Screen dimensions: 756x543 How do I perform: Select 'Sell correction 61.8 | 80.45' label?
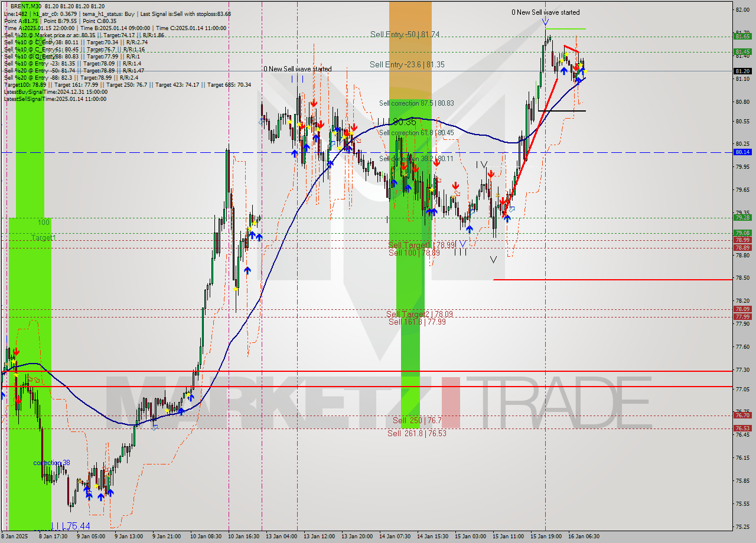[x=416, y=133]
